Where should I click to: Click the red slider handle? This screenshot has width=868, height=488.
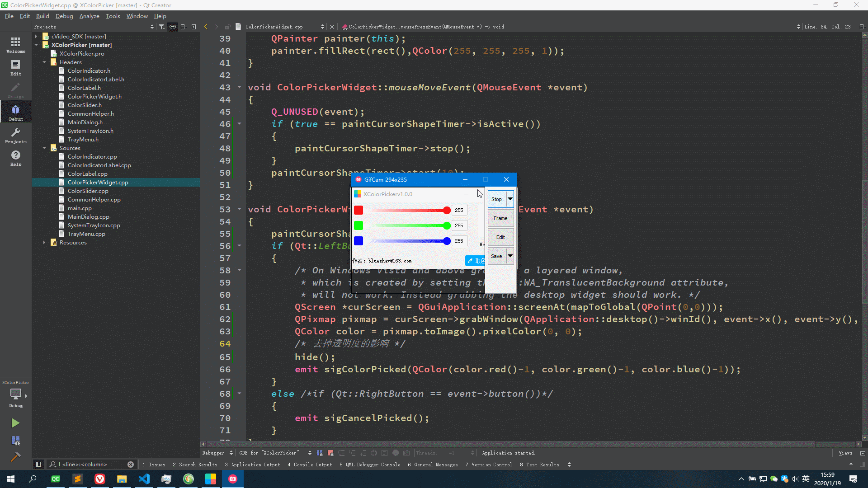coord(447,210)
